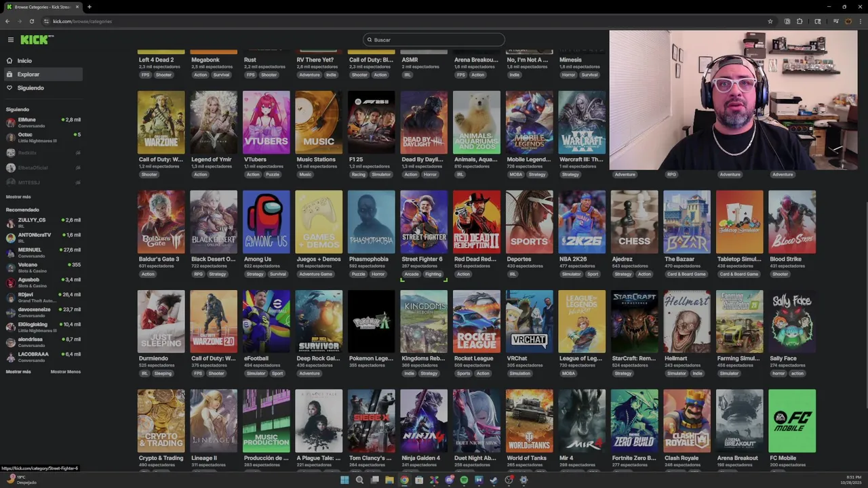The height and width of the screenshot is (488, 868).
Task: Open VRChat category thumbnail
Action: tap(529, 321)
